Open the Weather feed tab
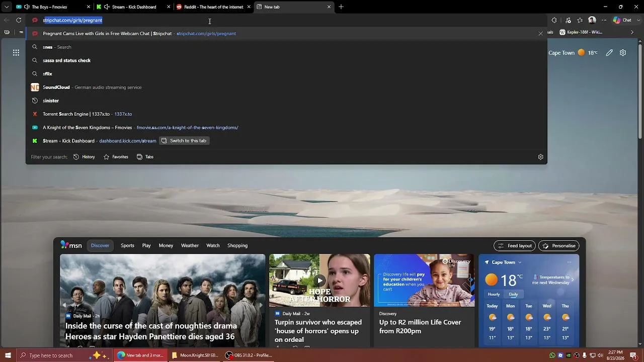 [x=190, y=245]
